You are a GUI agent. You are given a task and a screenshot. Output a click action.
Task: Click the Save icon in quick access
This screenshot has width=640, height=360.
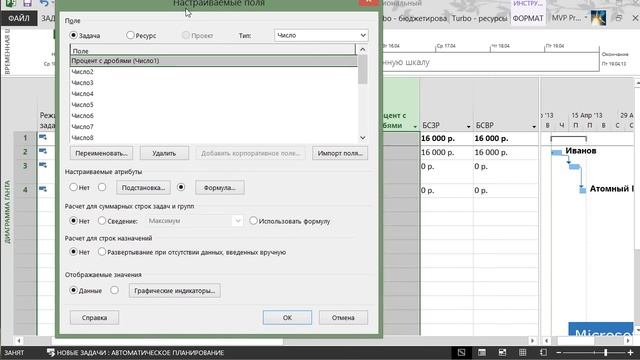click(27, 3)
